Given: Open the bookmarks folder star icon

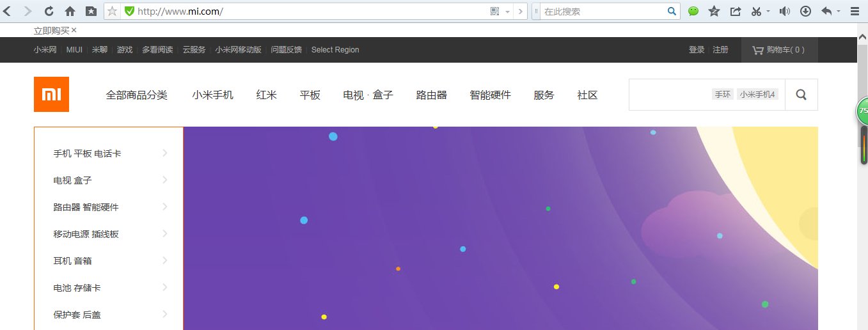Looking at the screenshot, I should pos(91,11).
